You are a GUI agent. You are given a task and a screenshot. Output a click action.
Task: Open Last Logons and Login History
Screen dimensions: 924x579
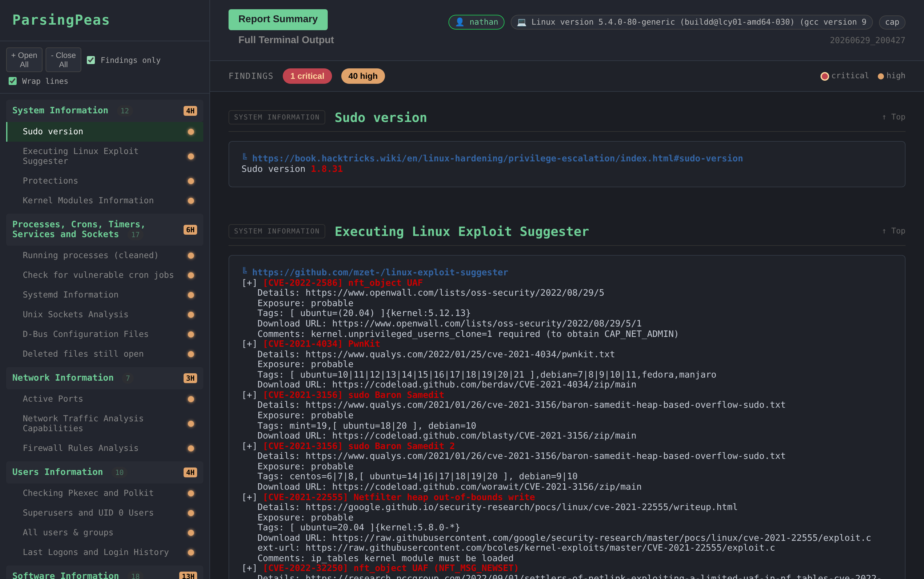104,553
